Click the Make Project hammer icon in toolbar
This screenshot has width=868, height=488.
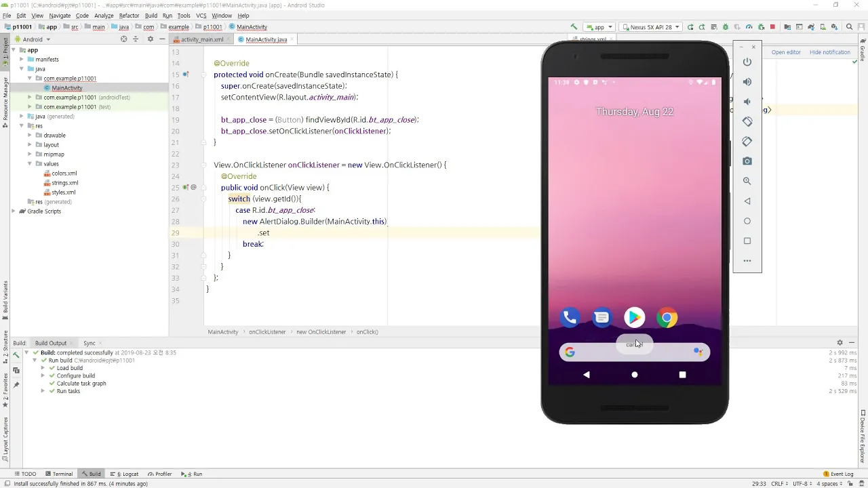click(x=574, y=27)
